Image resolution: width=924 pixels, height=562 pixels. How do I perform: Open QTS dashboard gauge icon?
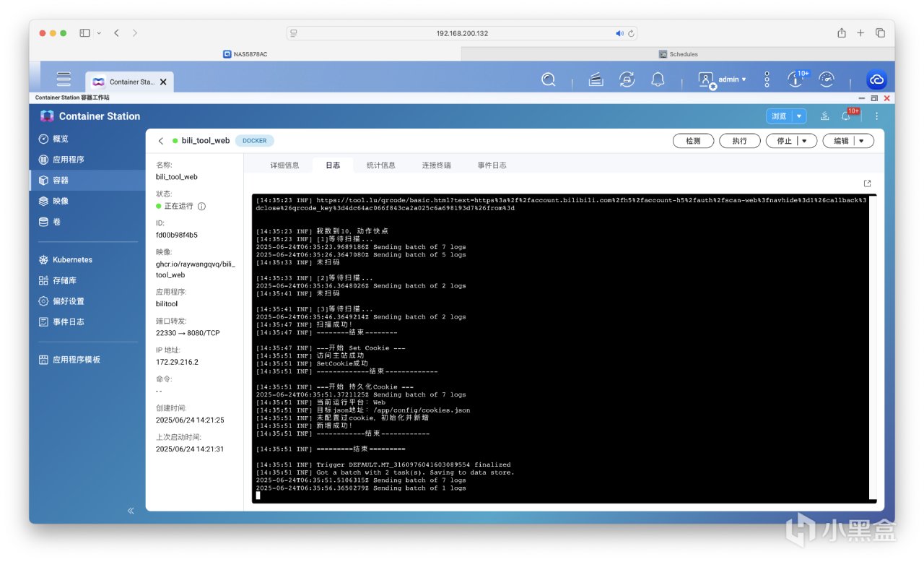point(827,79)
